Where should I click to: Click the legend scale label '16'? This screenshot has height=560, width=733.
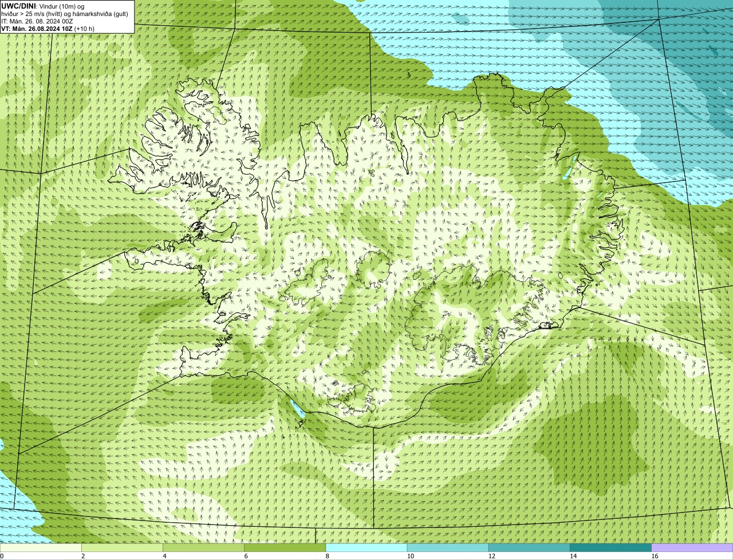(x=655, y=556)
